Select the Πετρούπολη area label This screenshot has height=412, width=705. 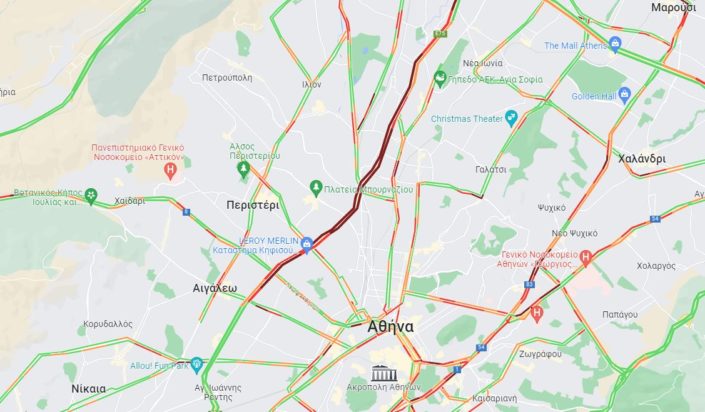(227, 78)
